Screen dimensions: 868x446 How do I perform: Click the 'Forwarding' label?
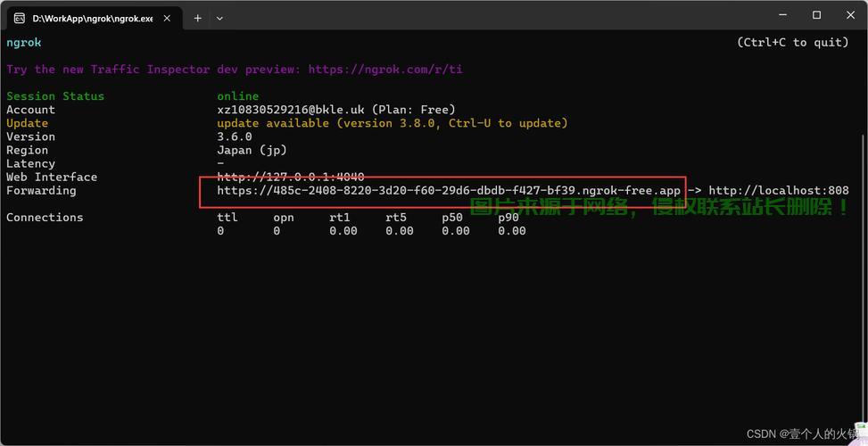(41, 190)
